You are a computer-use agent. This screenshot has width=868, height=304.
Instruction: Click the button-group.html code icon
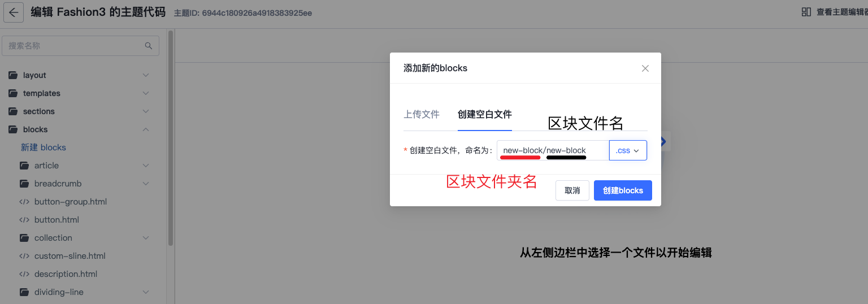[24, 202]
